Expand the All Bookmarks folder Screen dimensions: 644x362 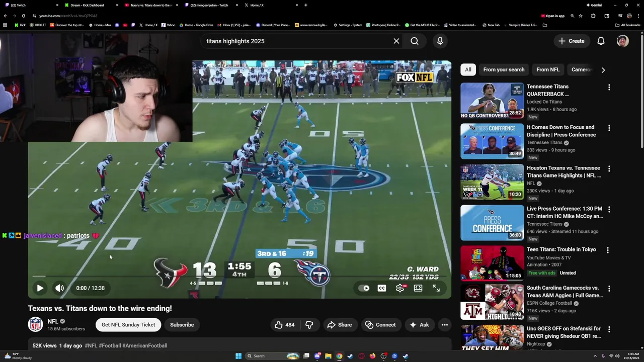[x=627, y=25]
